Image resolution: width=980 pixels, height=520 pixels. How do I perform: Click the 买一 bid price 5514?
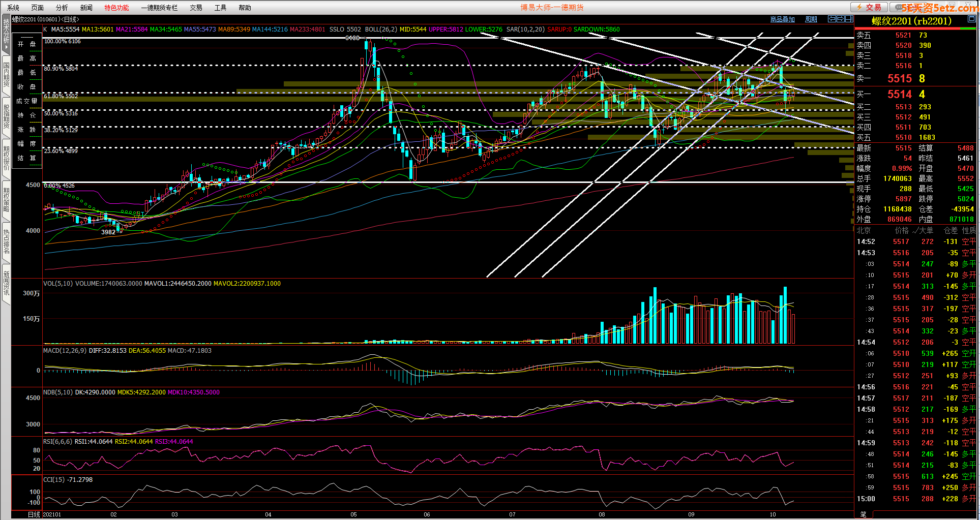(900, 94)
